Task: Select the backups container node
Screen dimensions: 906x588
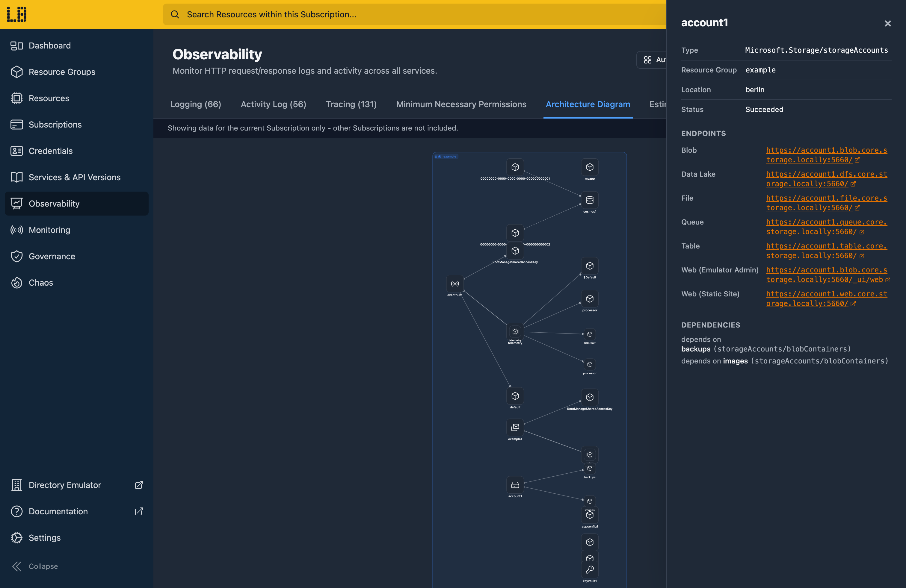Action: coord(590,469)
